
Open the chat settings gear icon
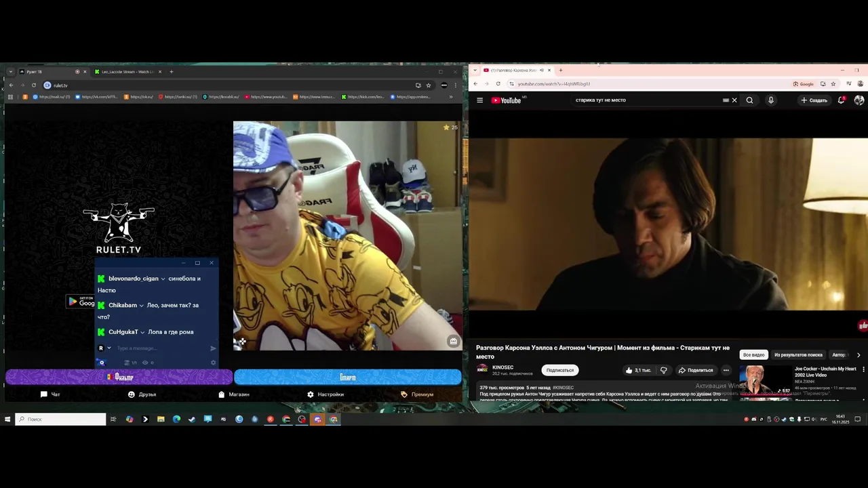[x=213, y=363]
